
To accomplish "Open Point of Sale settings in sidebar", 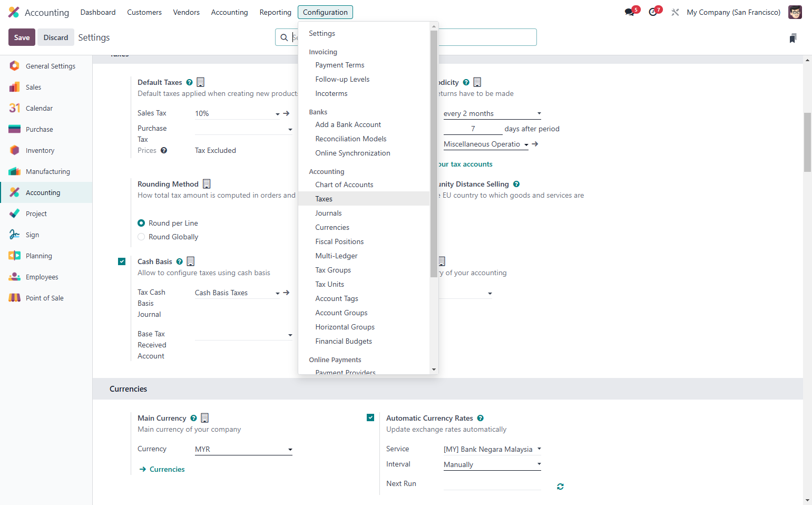I will tap(46, 298).
